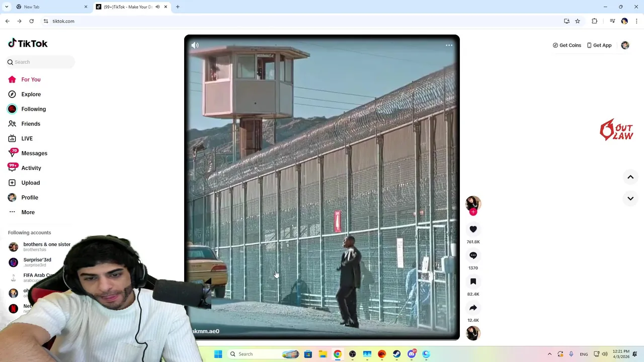Open Microsoft Store from the taskbar

coord(308,354)
